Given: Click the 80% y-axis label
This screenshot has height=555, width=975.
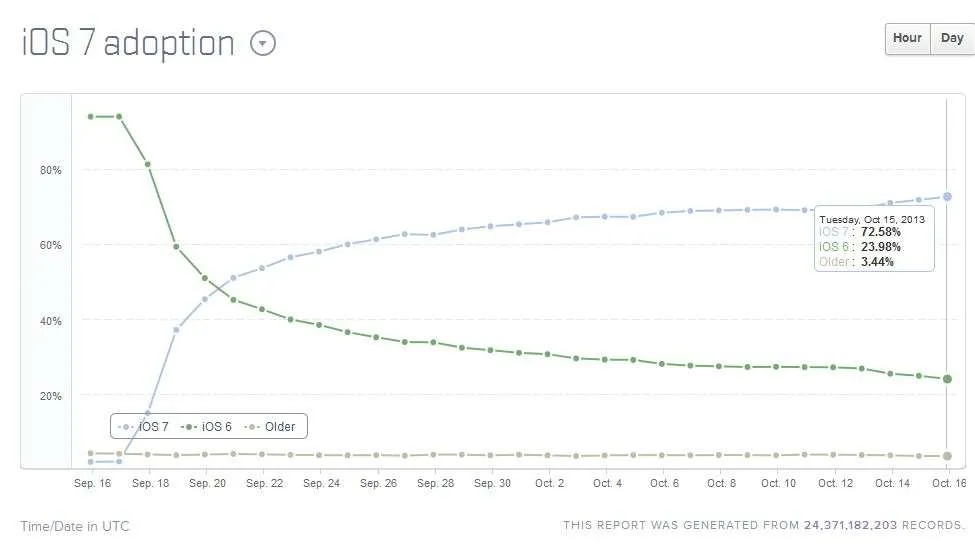Looking at the screenshot, I should (x=50, y=170).
